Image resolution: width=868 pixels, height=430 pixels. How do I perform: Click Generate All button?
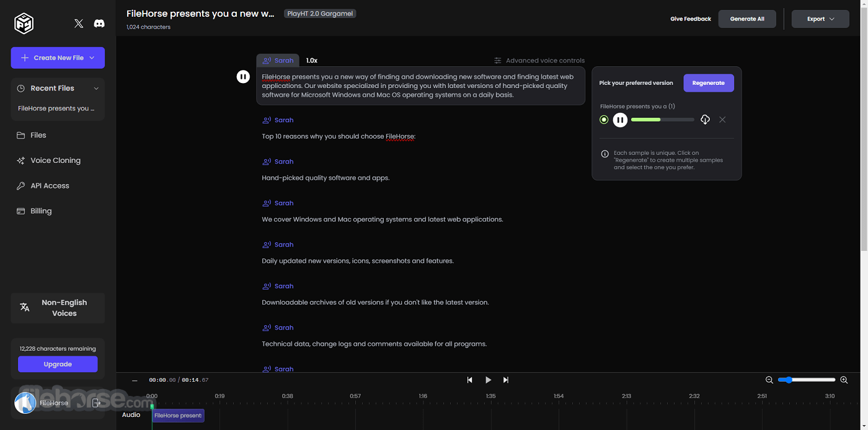(x=747, y=19)
